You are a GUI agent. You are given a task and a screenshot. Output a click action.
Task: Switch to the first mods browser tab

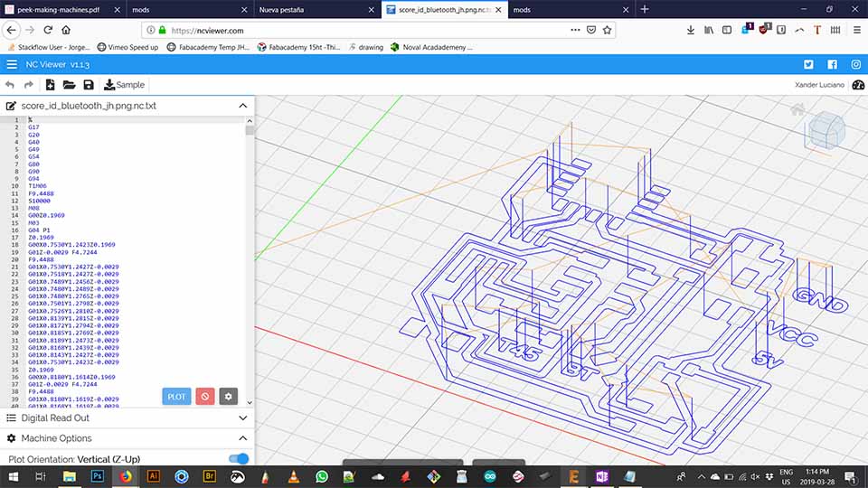coord(189,9)
